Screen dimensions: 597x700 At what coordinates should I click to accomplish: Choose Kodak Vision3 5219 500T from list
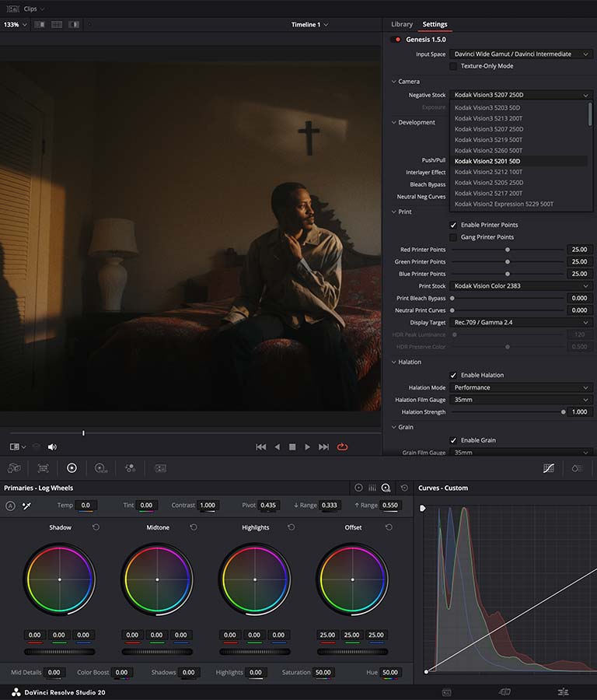point(488,140)
